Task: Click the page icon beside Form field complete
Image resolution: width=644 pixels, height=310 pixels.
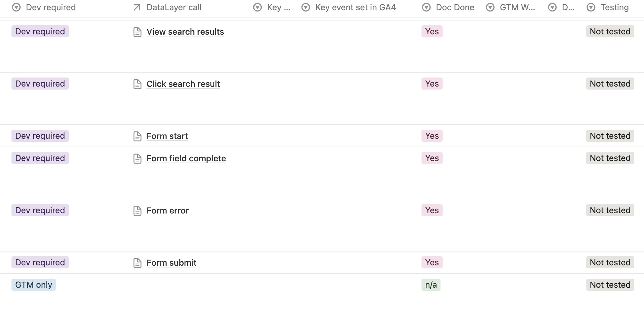Action: (137, 159)
